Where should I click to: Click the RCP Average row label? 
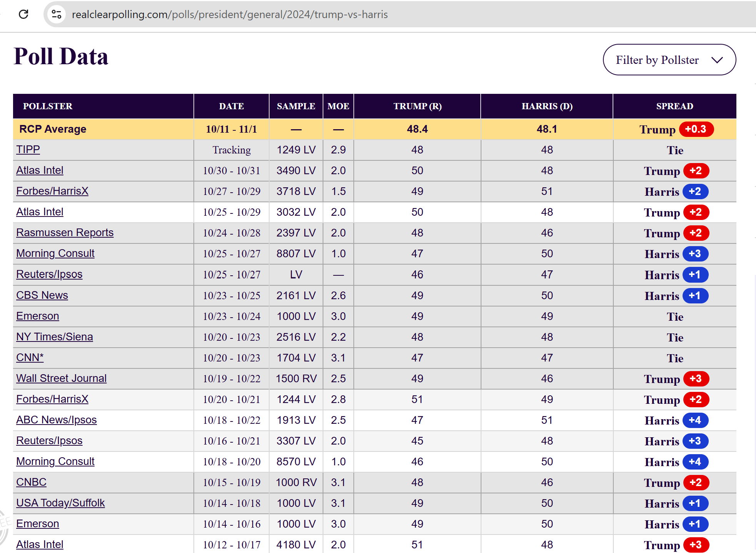coord(53,129)
